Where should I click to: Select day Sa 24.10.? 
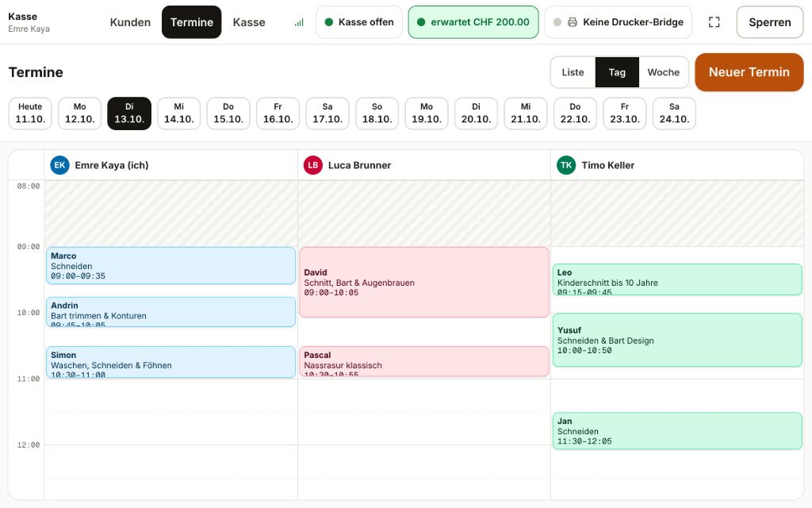pos(674,113)
